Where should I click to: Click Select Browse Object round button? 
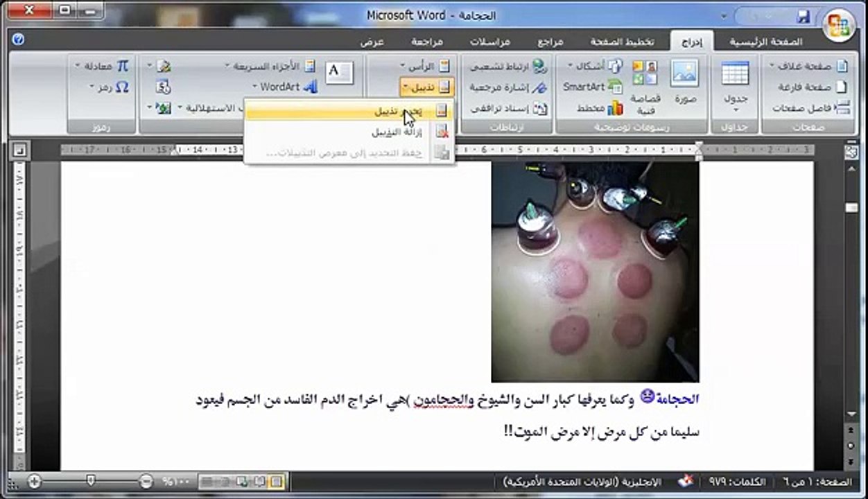pyautogui.click(x=851, y=444)
